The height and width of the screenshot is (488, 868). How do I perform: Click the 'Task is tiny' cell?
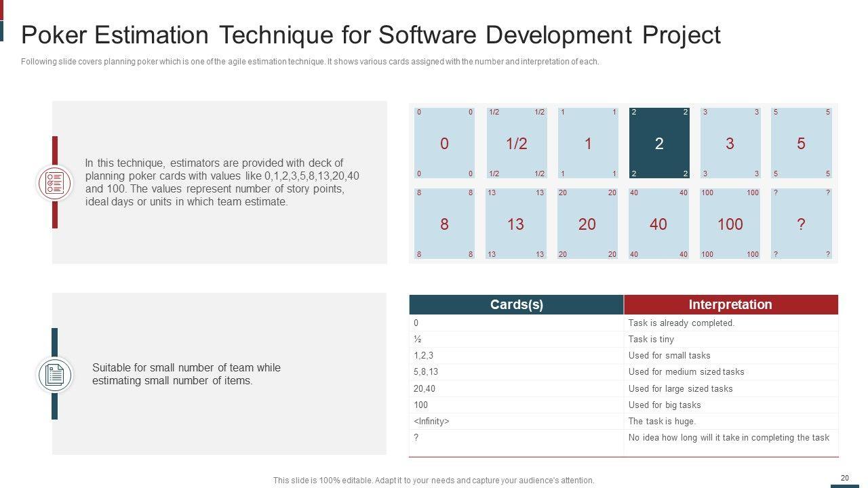(x=731, y=340)
